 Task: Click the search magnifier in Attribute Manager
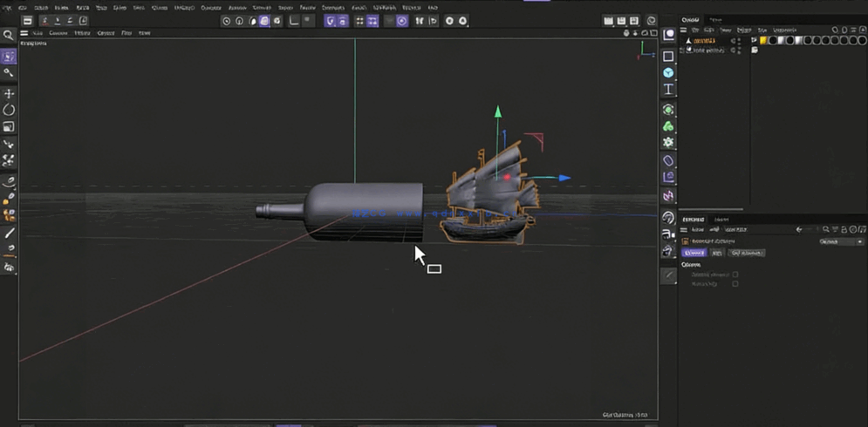[825, 230]
